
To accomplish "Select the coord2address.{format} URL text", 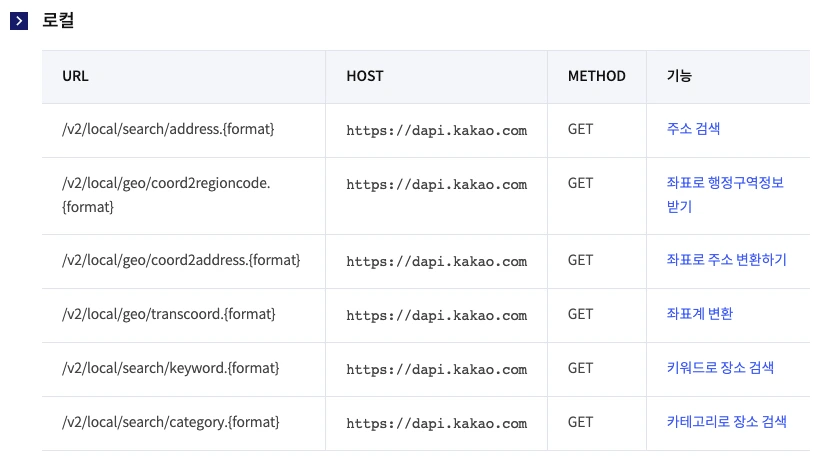I will [181, 260].
